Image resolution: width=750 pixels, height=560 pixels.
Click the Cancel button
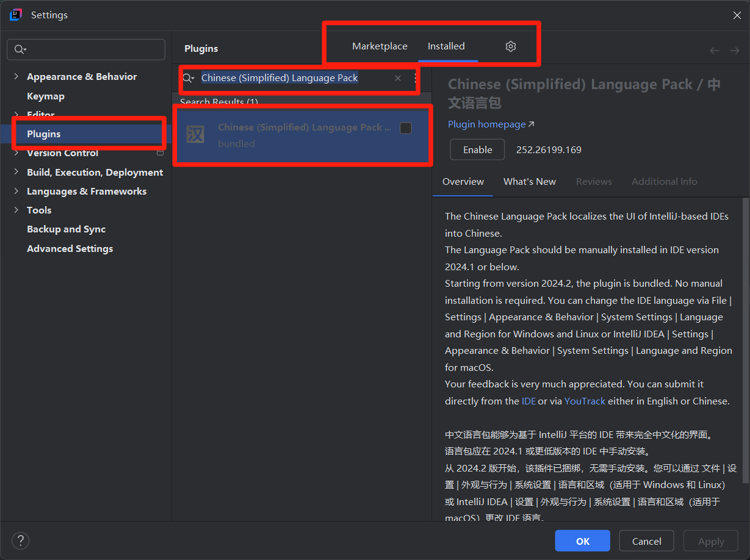pos(647,541)
